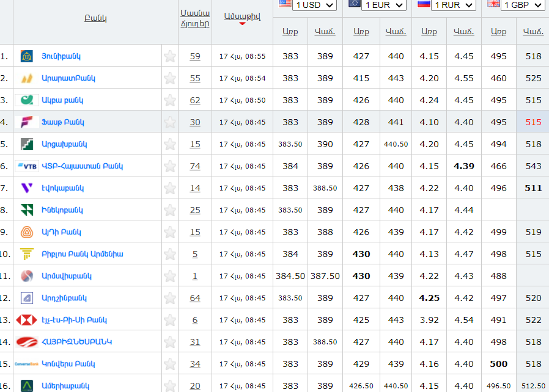Open the Բիբլոս Բանկ Արմենիա name link
549x392 pixels.
coord(83,254)
